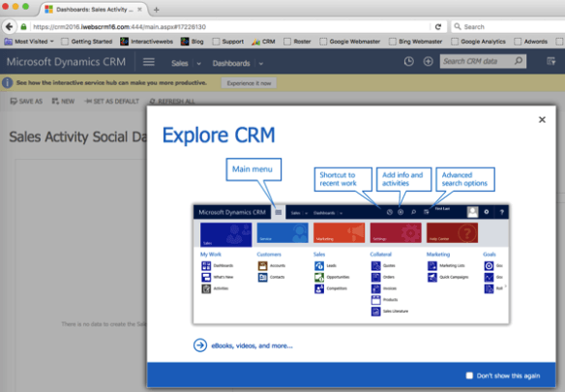This screenshot has width=565, height=392.
Task: Open eBooks, videos, and more link
Action: tap(252, 346)
